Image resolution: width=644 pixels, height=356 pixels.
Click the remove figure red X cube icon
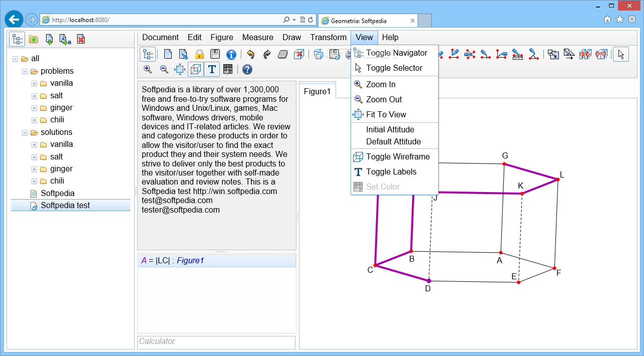click(x=299, y=54)
